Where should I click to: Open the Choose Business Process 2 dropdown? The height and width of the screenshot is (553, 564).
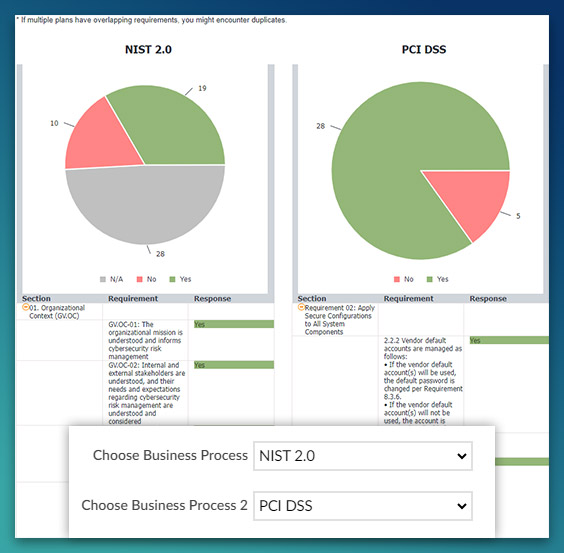point(363,506)
